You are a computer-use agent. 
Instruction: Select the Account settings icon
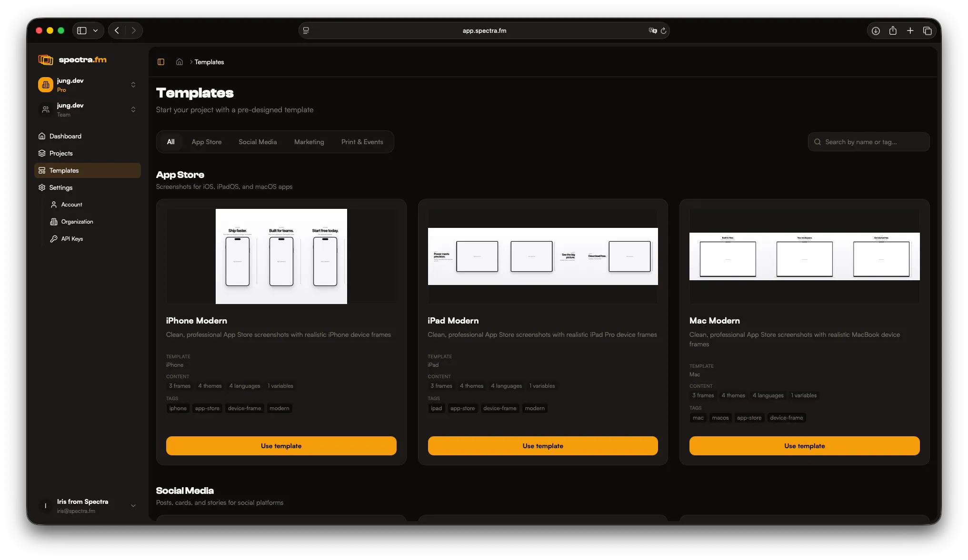(54, 205)
